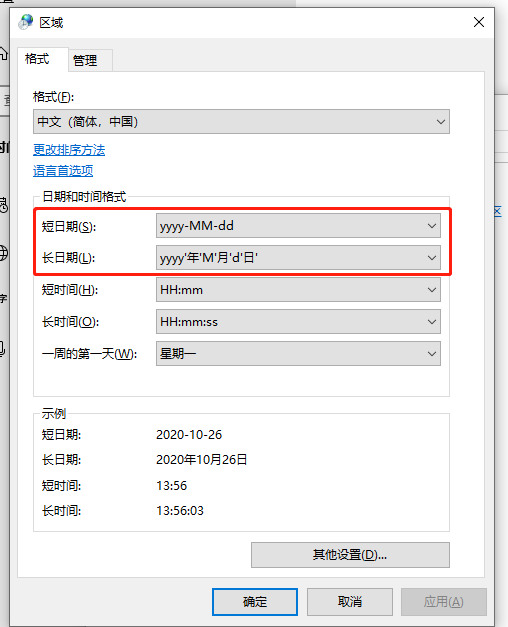The image size is (508, 627).
Task: Click the 取消 button
Action: (350, 601)
